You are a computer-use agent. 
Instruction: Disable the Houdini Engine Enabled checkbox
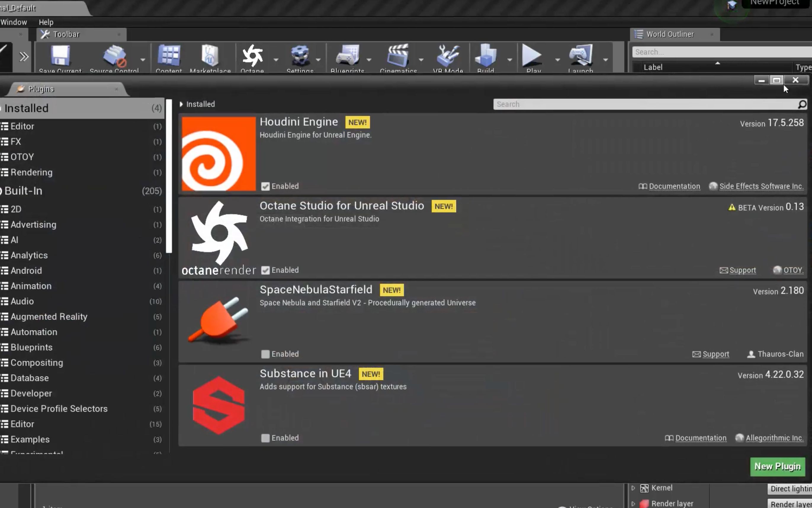pos(265,186)
